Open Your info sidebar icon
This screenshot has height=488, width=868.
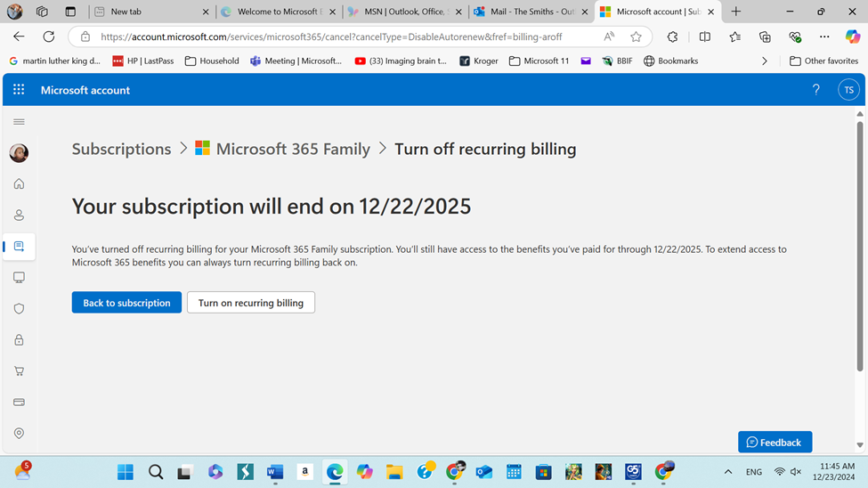pos(19,215)
